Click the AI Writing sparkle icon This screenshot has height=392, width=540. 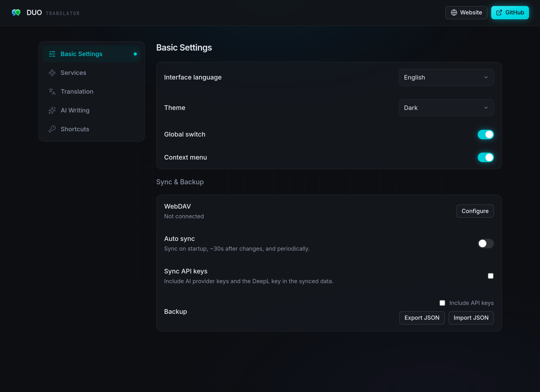(52, 110)
